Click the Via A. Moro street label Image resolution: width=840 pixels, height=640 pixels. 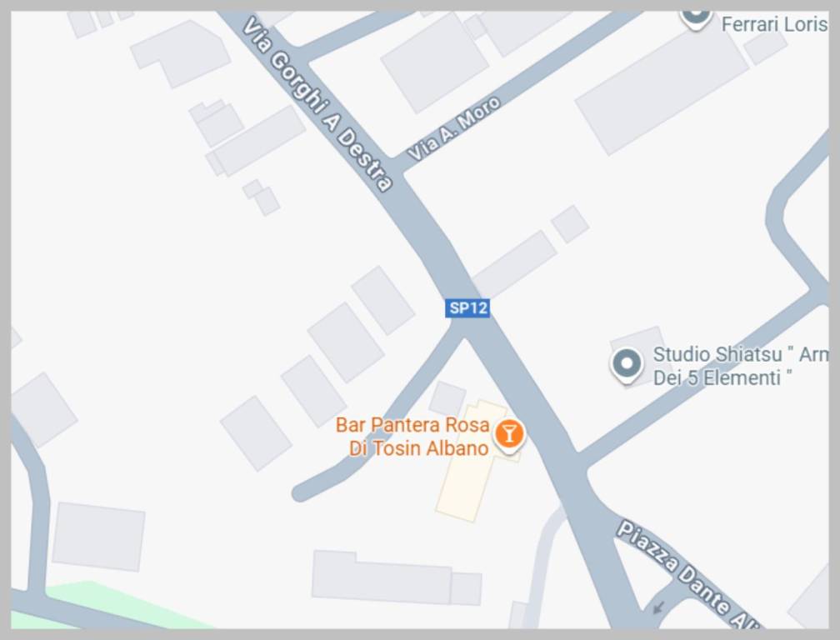pos(454,128)
